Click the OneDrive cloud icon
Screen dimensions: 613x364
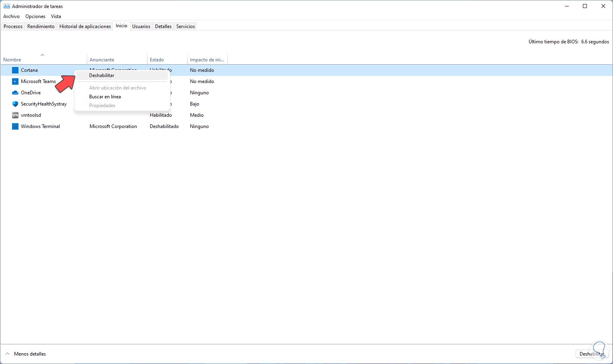coord(15,93)
